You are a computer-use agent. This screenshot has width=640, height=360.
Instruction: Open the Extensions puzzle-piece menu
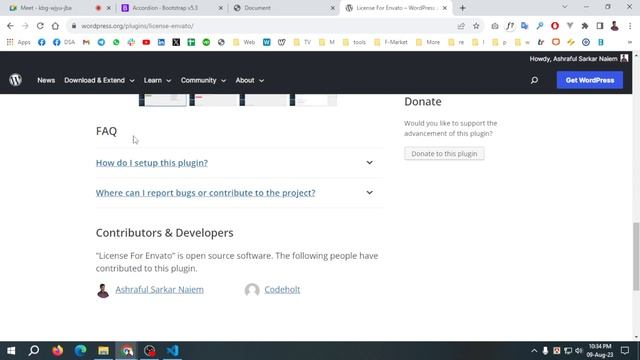coord(585,26)
